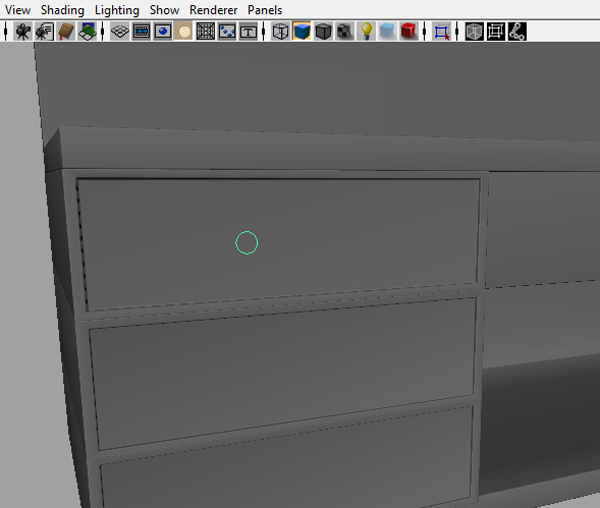Toggle the viewport Grid icon
600x508 pixels.
coord(120,31)
